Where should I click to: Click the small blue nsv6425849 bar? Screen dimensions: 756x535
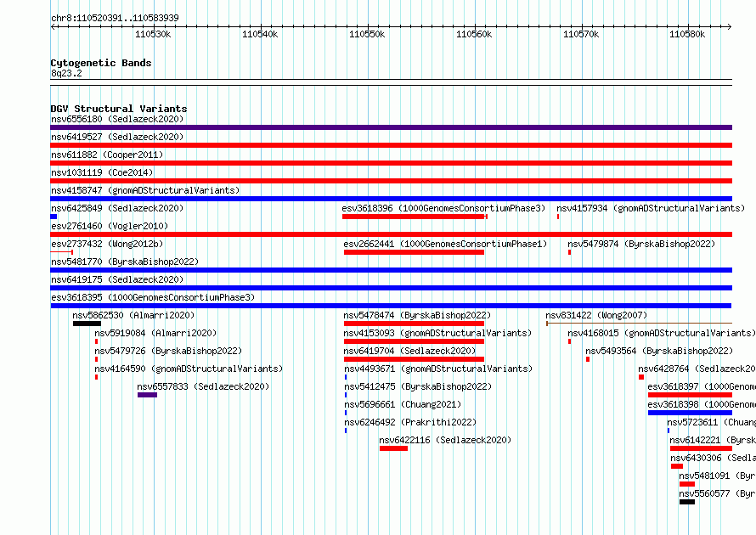[54, 217]
